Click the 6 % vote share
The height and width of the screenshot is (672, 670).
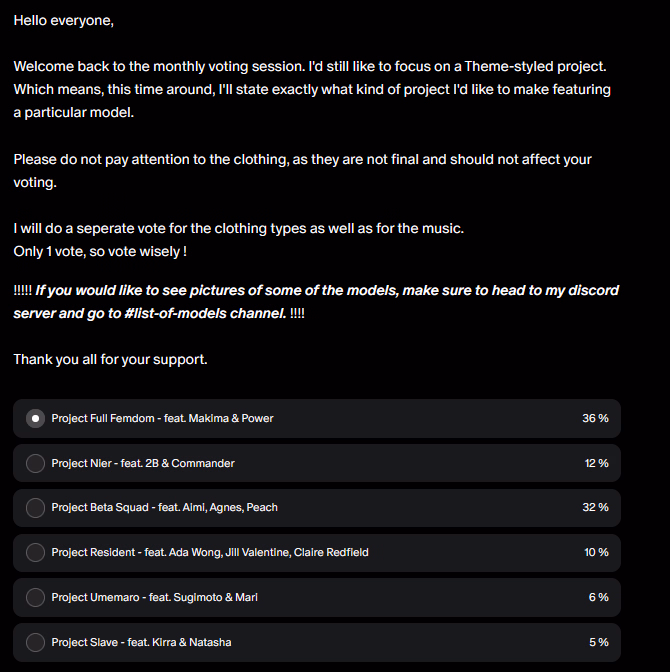pos(598,597)
